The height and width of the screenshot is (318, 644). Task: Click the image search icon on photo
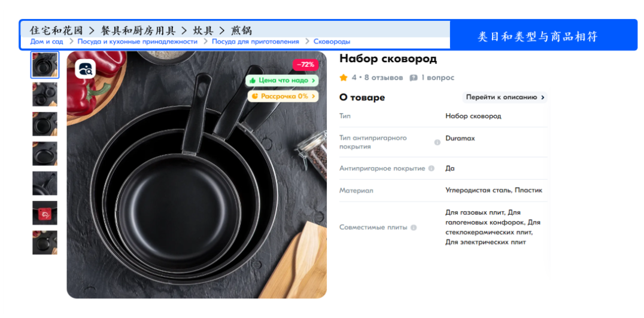pyautogui.click(x=86, y=69)
